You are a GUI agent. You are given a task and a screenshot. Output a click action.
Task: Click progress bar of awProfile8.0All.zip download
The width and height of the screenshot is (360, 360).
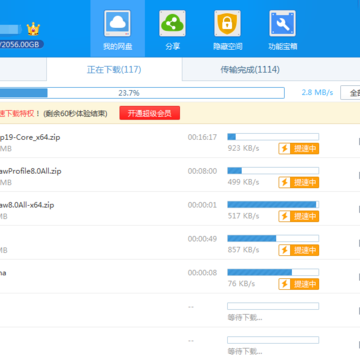[x=273, y=171]
